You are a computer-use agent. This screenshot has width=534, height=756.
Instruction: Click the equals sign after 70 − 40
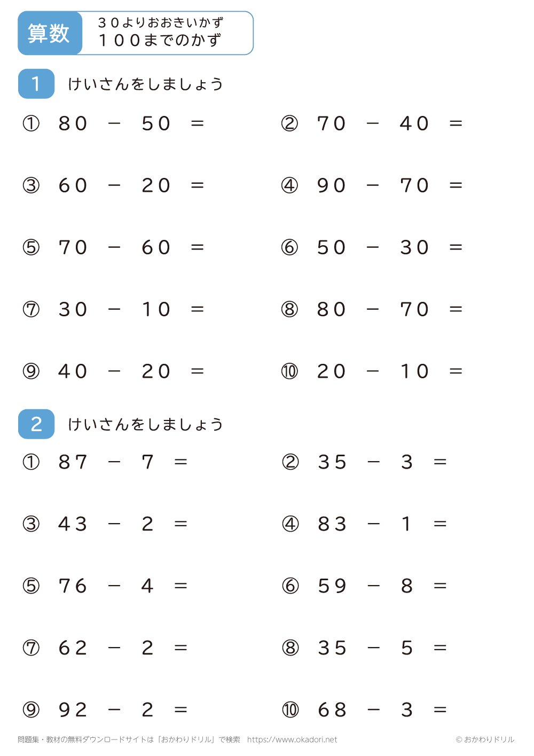click(x=456, y=123)
